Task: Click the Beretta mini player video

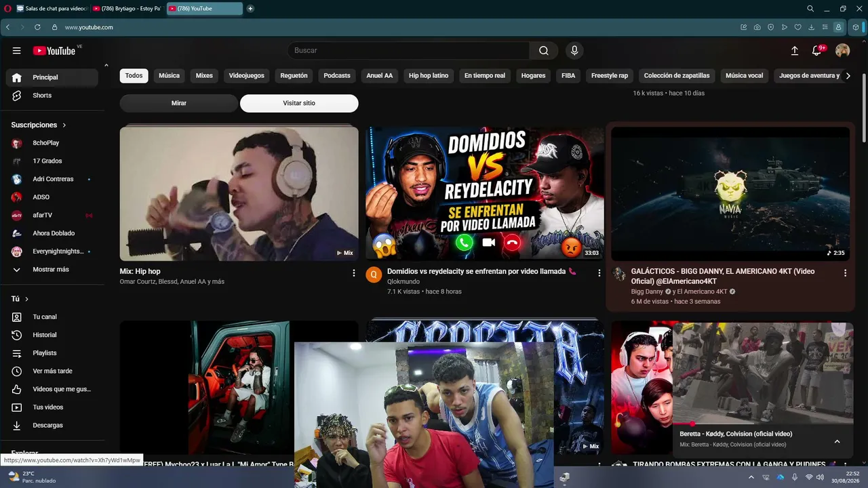Action: [763, 372]
